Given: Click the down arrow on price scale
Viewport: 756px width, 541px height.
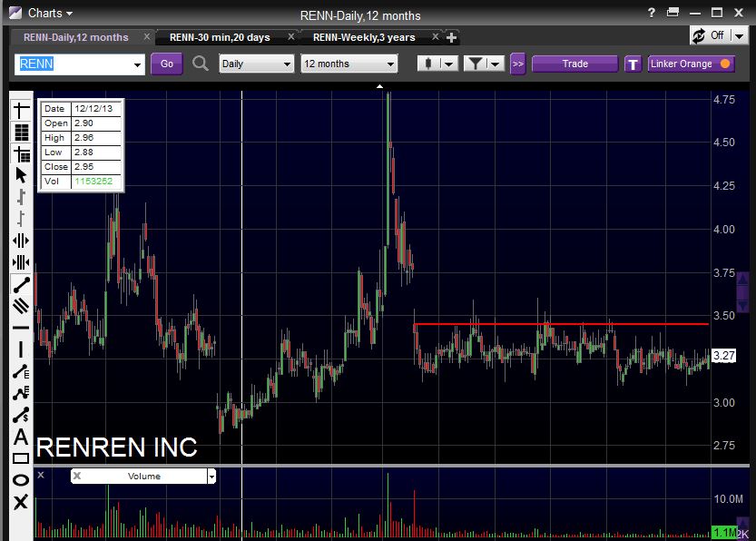Looking at the screenshot, I should click(742, 305).
